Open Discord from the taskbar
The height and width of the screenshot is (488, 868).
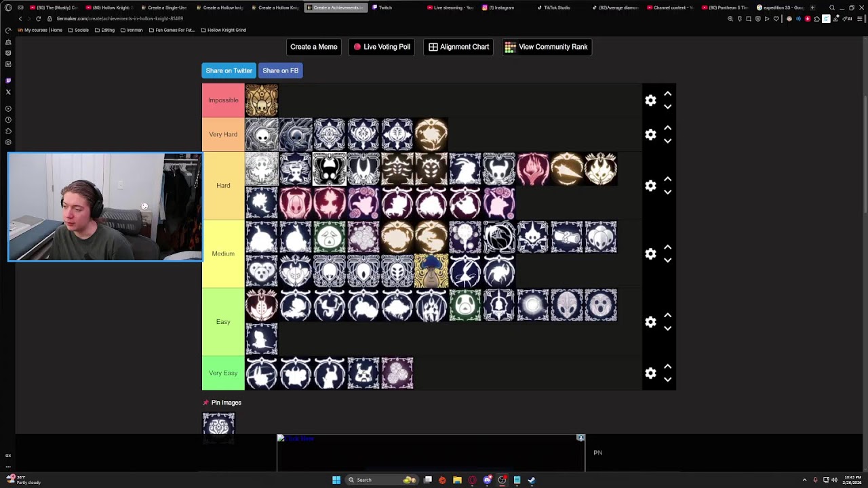pyautogui.click(x=487, y=480)
